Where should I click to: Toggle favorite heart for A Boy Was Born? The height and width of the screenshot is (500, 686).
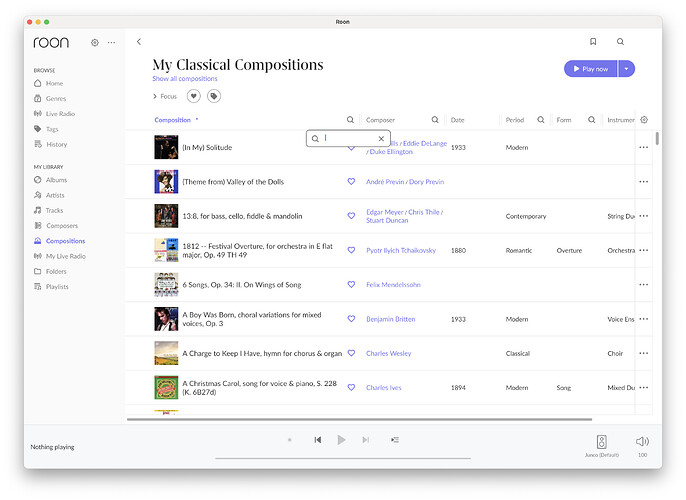351,319
